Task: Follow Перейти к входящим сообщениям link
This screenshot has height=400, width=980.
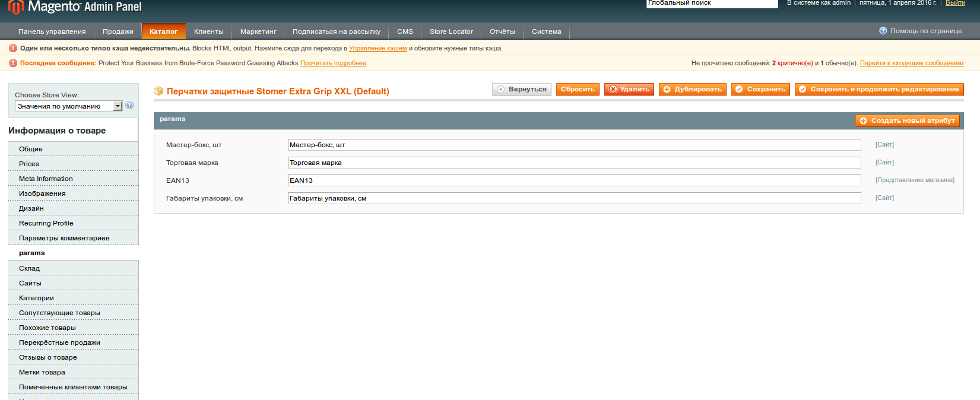Action: (x=912, y=63)
